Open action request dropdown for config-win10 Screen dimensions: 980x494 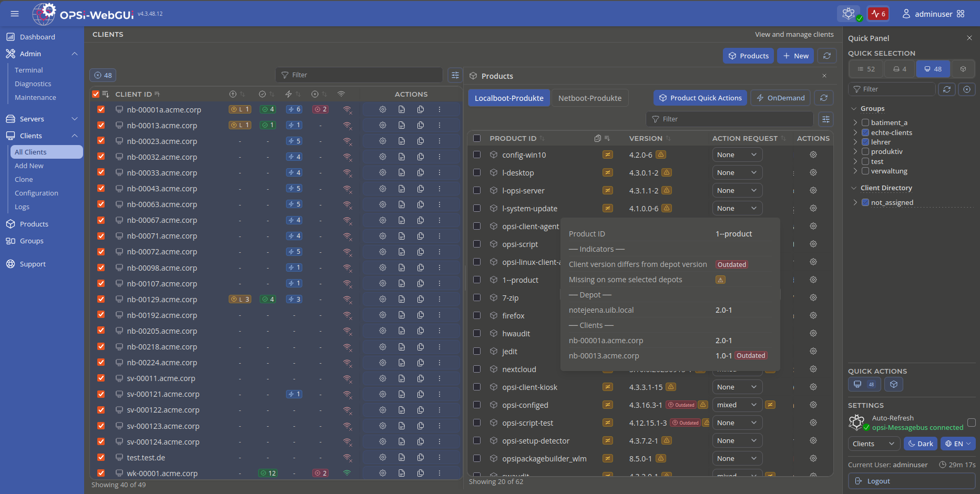point(737,155)
